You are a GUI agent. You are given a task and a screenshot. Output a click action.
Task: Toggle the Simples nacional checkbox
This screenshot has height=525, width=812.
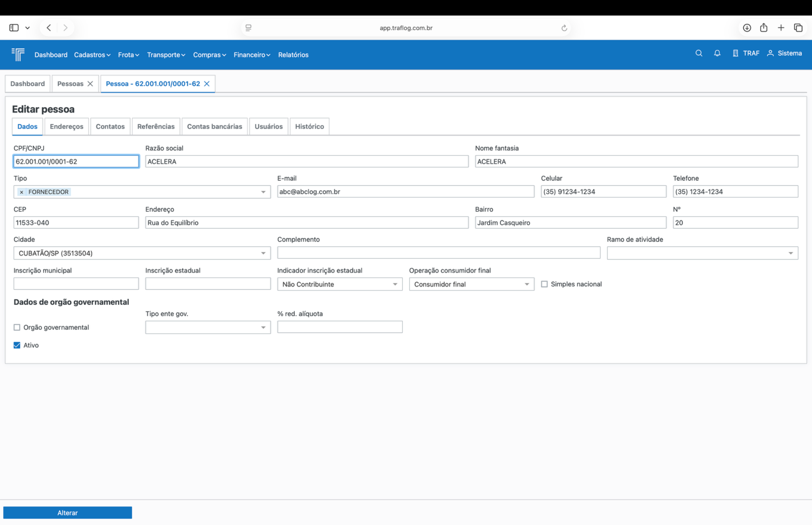544,284
